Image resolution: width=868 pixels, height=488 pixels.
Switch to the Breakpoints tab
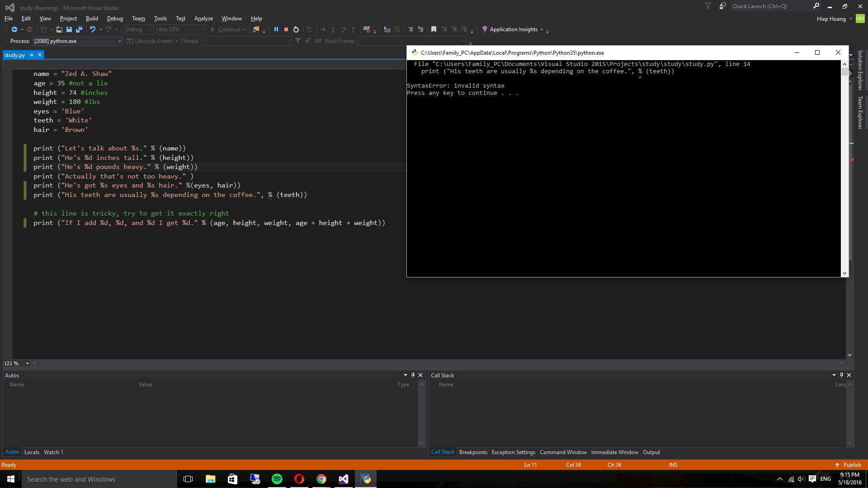pos(473,452)
